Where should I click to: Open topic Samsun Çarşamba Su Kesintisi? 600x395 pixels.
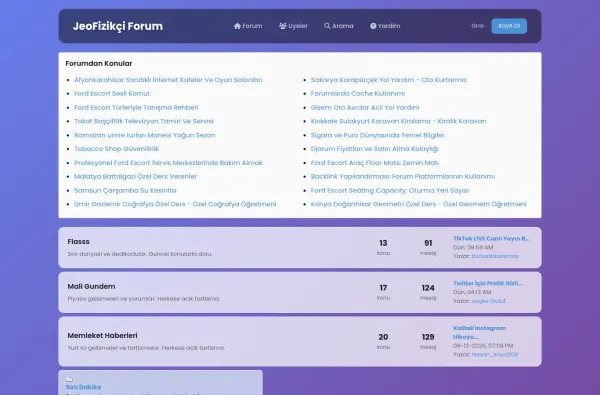(125, 190)
